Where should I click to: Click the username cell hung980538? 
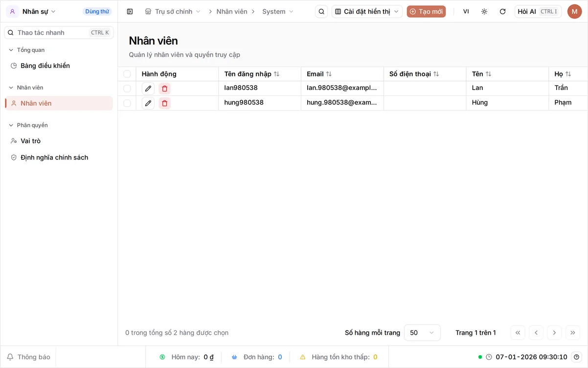click(260, 103)
